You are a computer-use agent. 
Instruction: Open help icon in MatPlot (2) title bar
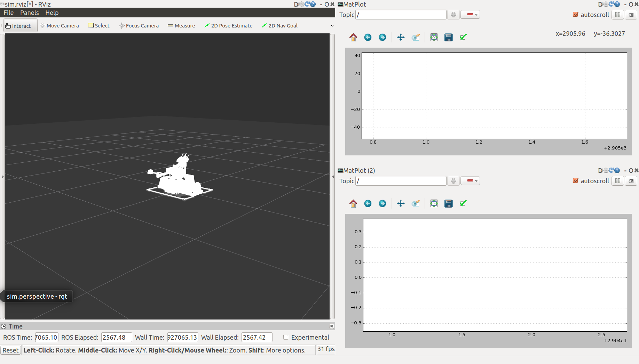(617, 170)
